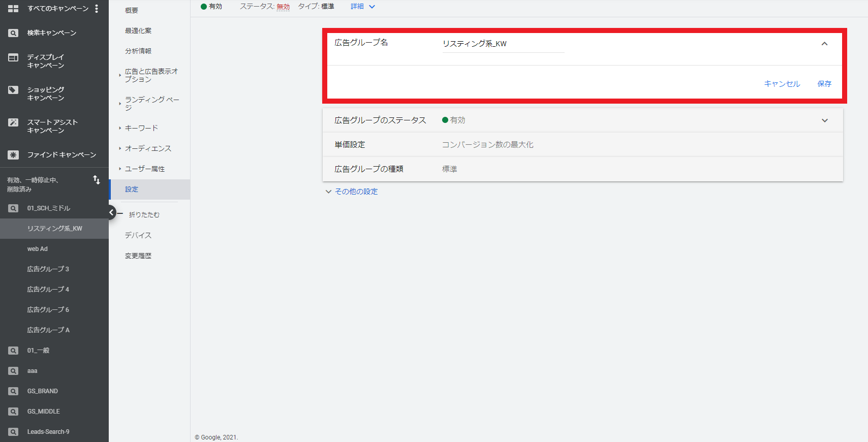Click the search icon for 01_一般
Screen dimensions: 868x442
(x=13, y=351)
